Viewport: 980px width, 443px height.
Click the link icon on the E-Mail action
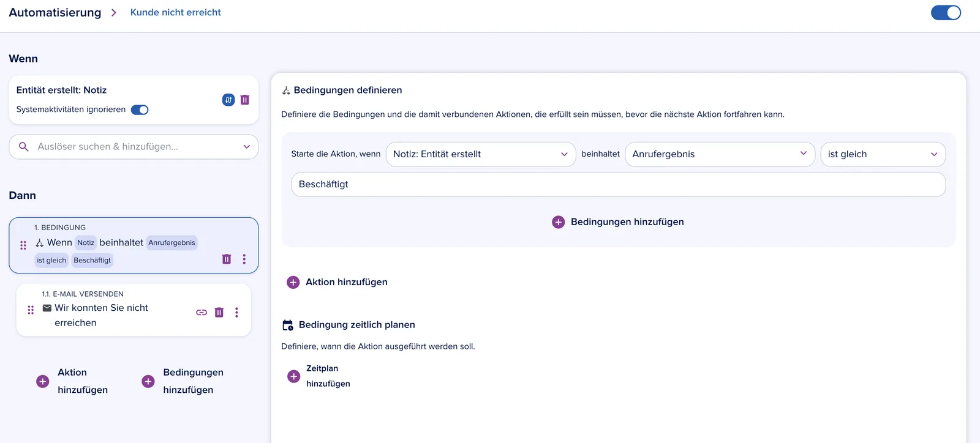click(202, 312)
